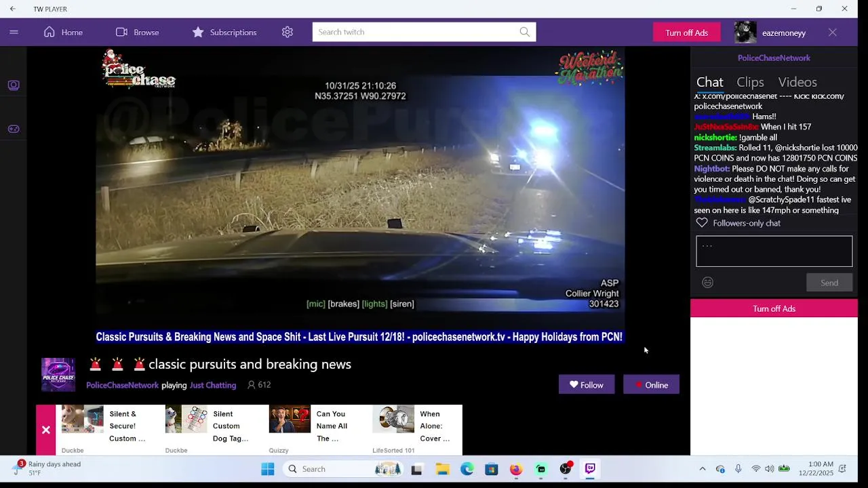Open Firefox from taskbar
Image resolution: width=868 pixels, height=488 pixels.
tap(516, 469)
